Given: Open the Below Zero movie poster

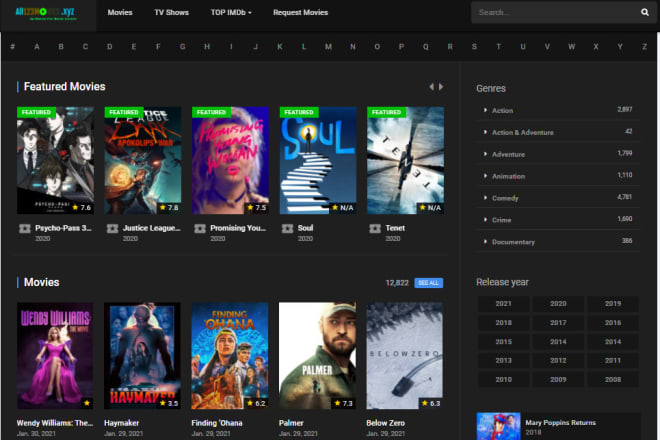Looking at the screenshot, I should [x=405, y=356].
